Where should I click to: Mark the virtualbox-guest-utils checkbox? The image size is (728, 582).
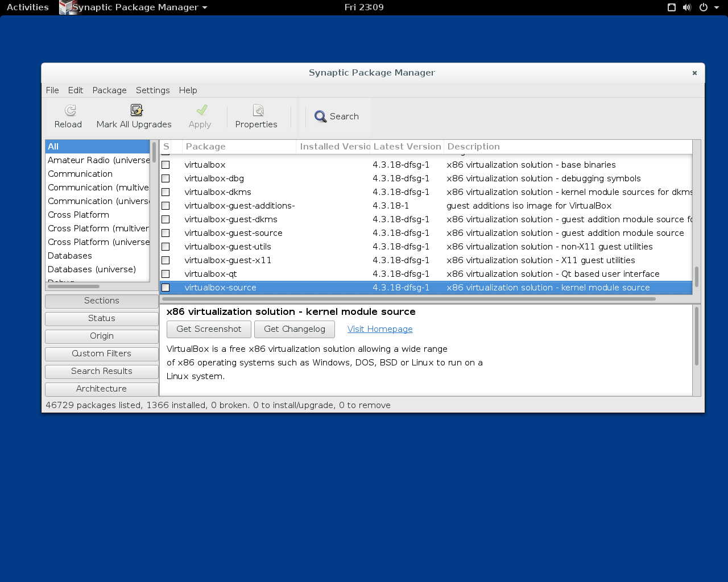click(166, 247)
